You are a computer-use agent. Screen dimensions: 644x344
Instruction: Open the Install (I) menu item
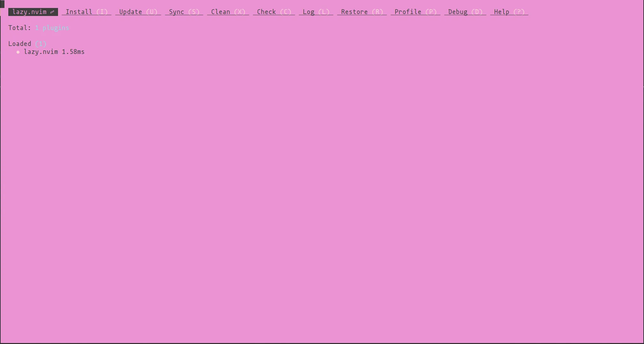click(x=86, y=12)
